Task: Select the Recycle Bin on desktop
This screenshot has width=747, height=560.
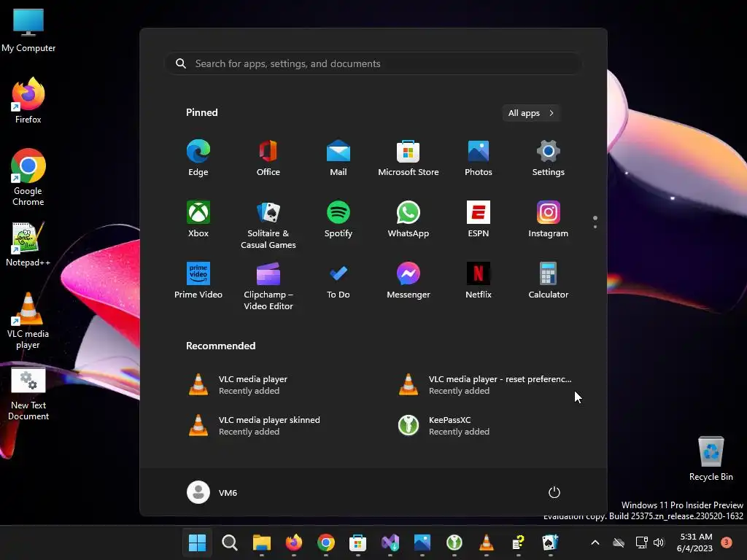Action: pyautogui.click(x=711, y=458)
